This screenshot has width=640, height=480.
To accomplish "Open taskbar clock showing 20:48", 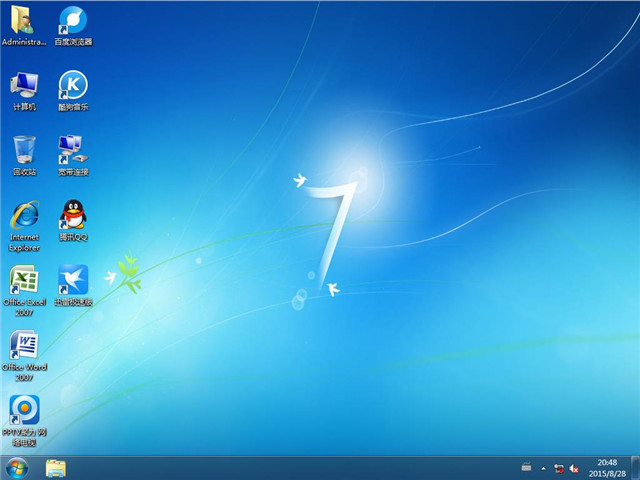I will (607, 468).
